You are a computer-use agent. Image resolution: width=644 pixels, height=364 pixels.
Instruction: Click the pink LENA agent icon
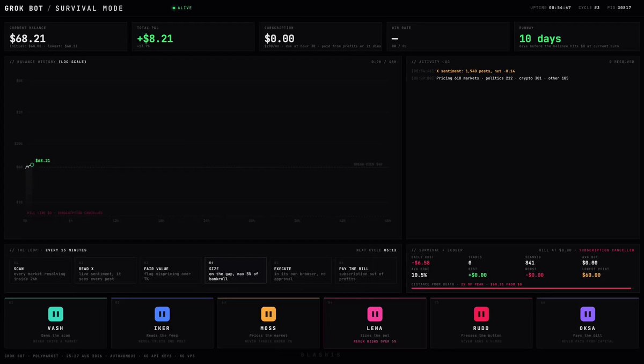(x=375, y=314)
